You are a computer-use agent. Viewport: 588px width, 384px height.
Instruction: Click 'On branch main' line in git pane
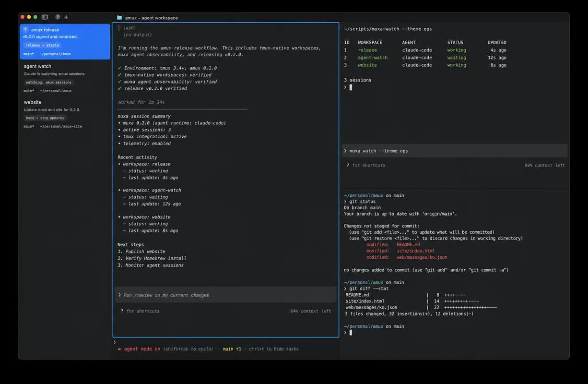click(362, 208)
